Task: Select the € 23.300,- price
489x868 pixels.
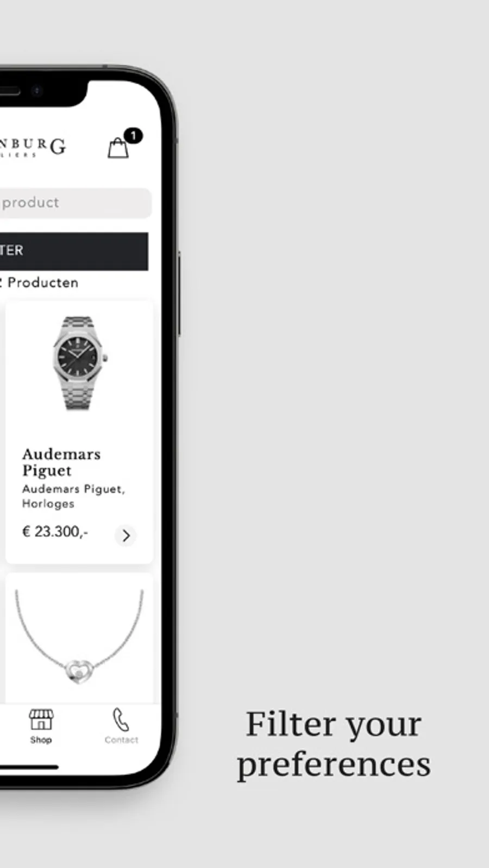Action: [55, 531]
